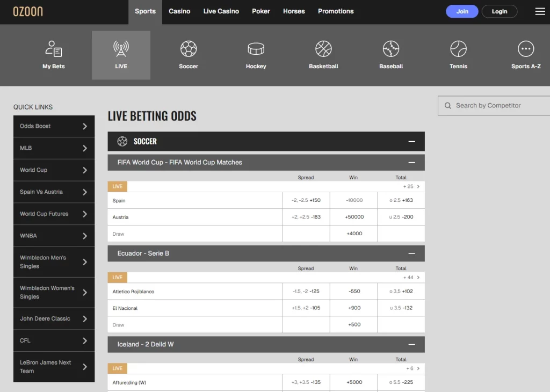Click LIVE badge in Ecuador Serie B

tap(118, 277)
